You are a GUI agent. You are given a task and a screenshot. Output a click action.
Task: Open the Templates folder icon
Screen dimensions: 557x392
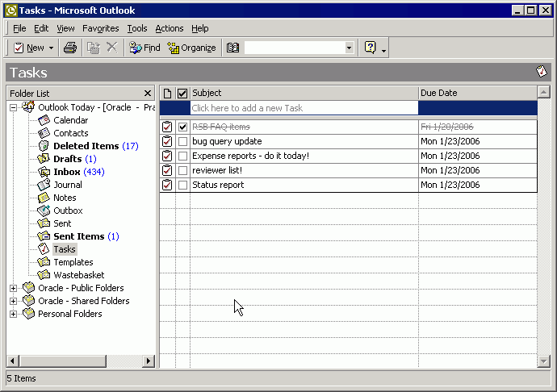coord(44,262)
